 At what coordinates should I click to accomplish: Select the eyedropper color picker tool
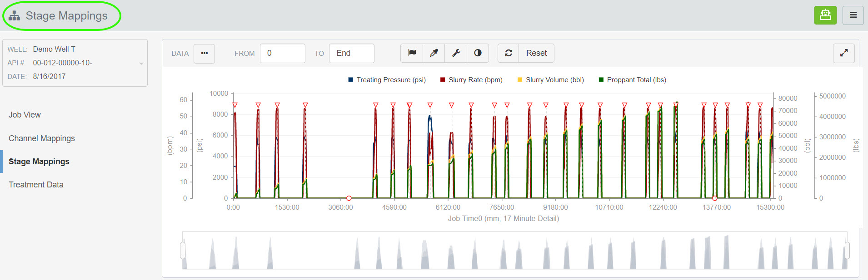pos(434,53)
